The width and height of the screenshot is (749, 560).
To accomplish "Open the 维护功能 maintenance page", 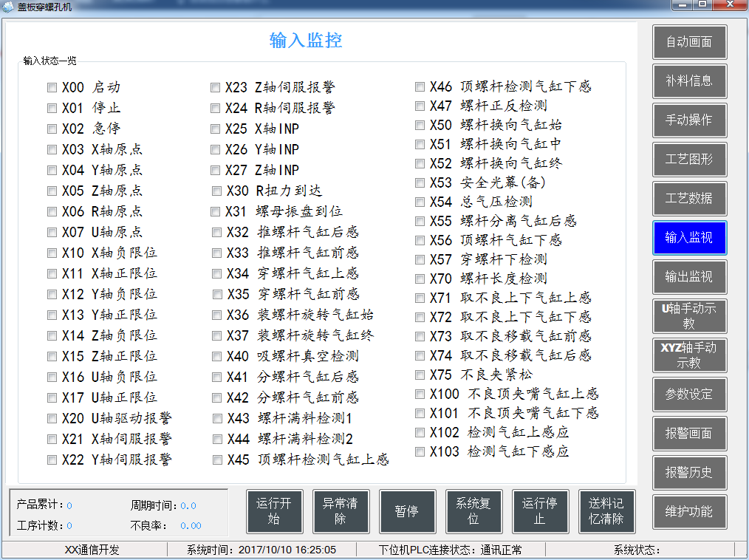I will pos(689,512).
